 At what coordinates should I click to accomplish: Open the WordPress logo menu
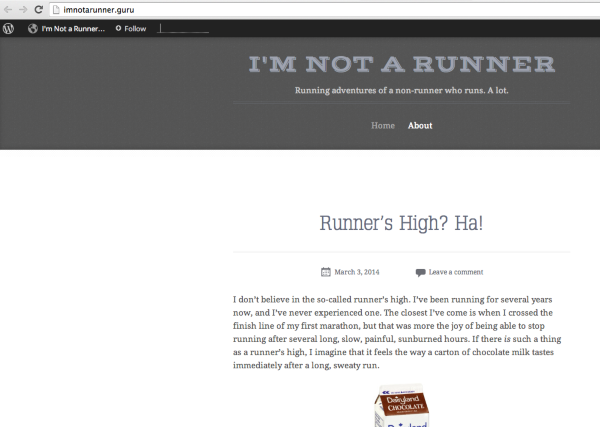(9, 28)
